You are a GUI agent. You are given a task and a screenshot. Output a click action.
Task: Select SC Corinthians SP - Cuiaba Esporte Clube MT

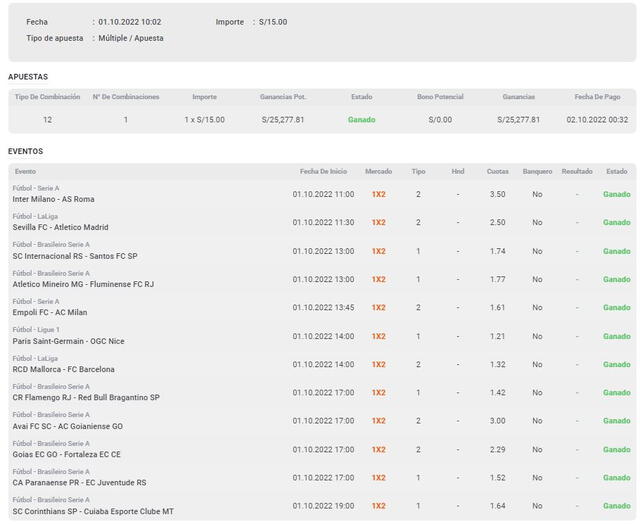(x=93, y=511)
